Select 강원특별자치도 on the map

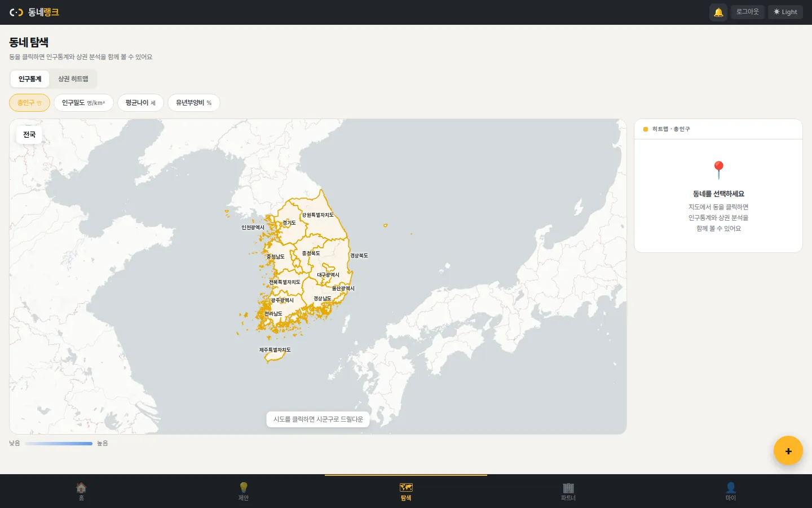(x=318, y=215)
